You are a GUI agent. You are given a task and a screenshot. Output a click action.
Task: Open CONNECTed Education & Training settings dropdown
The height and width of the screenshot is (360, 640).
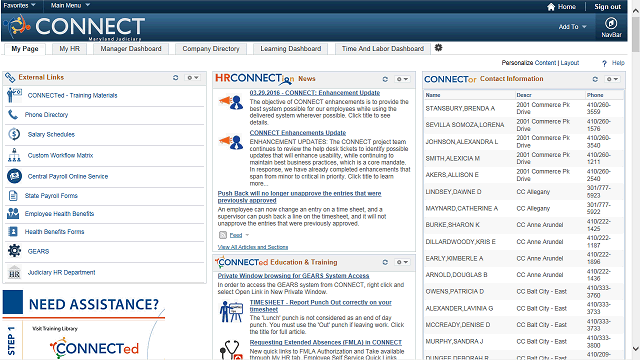coord(402,262)
